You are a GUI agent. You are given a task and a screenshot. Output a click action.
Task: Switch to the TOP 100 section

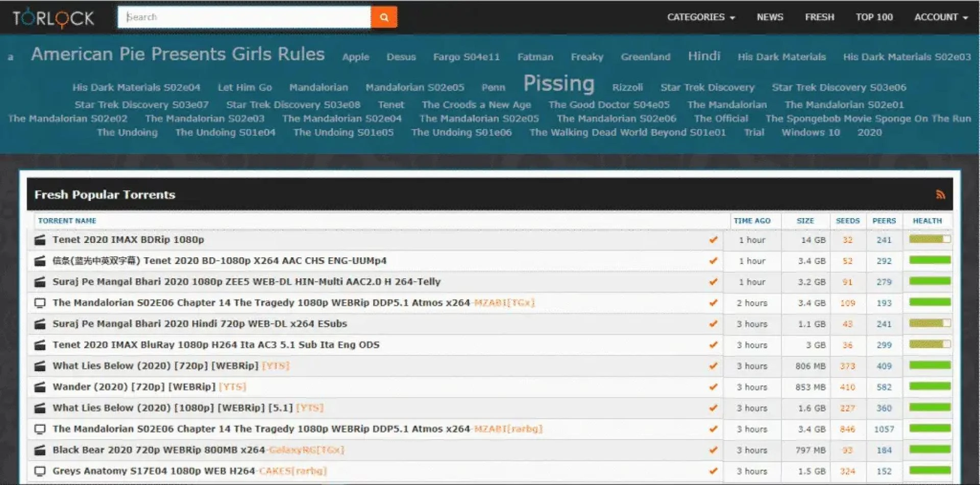click(x=874, y=17)
